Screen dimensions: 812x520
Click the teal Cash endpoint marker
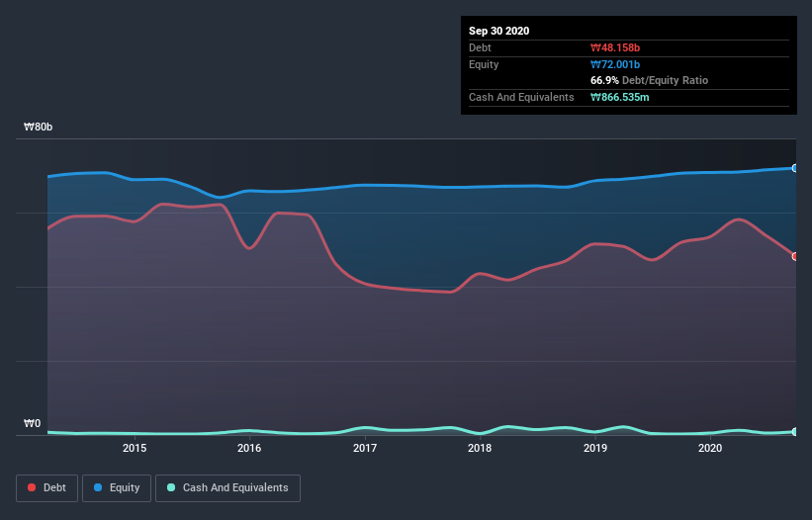click(x=795, y=431)
